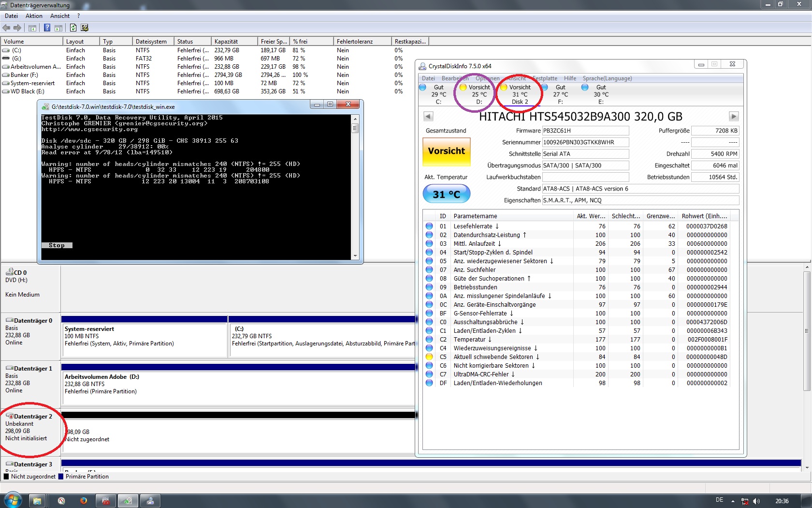Click the TestDisk console vertical scrollbar
Image resolution: width=812 pixels, height=508 pixels.
355,187
